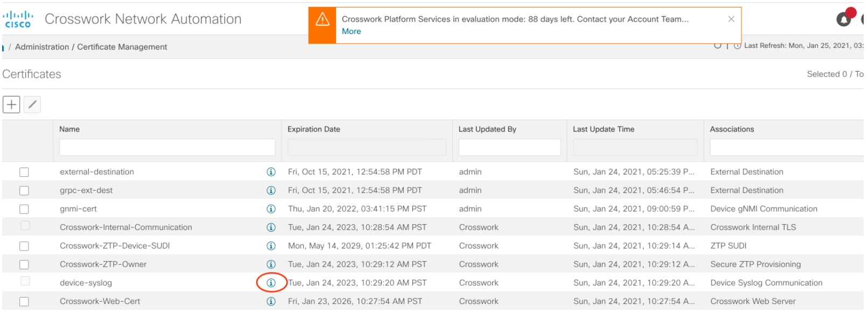Click the device-syslog certificate name

pyautogui.click(x=86, y=283)
